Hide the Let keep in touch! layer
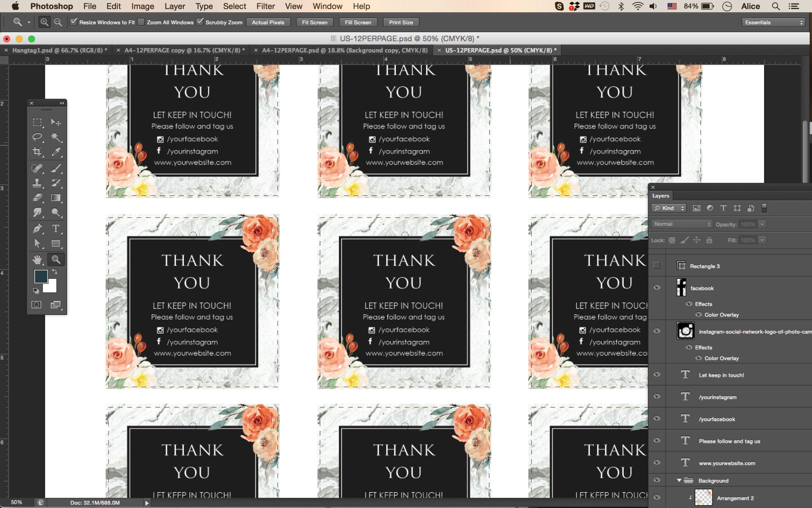The image size is (812, 508). (x=657, y=374)
